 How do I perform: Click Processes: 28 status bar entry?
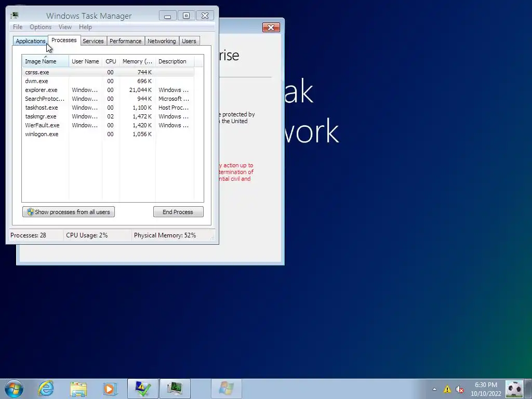[28, 235]
